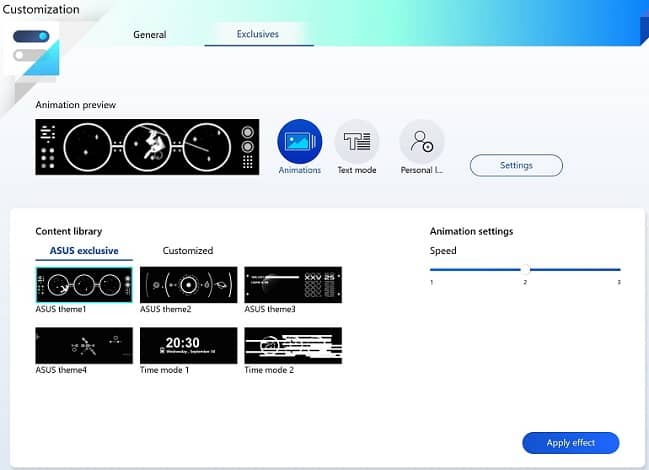Choose the ASUS theme1 thumbnail

84,285
